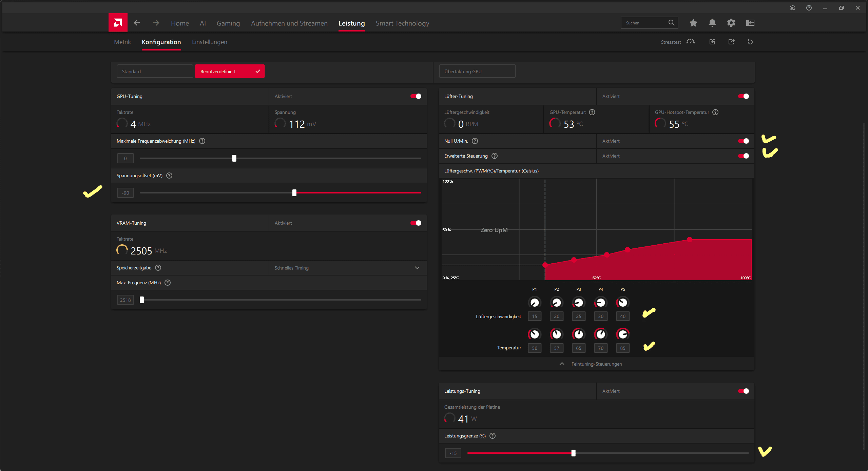Open settings gear icon
Viewport: 868px width, 471px height.
click(731, 23)
